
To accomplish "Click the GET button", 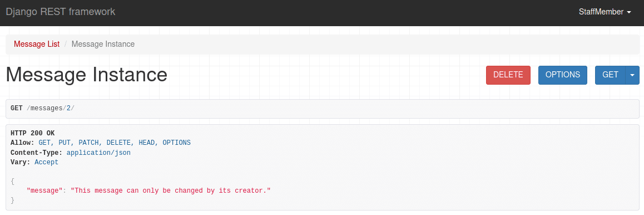I will 610,75.
